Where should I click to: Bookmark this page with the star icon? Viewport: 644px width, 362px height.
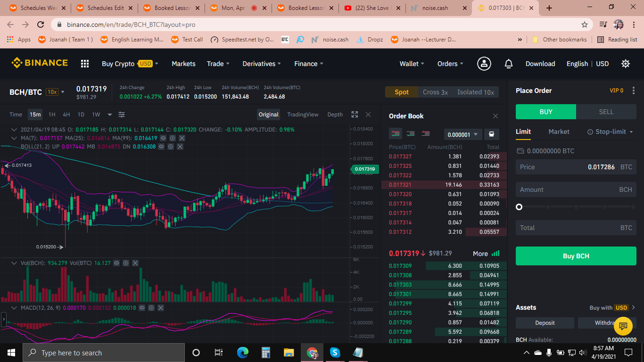(x=585, y=25)
